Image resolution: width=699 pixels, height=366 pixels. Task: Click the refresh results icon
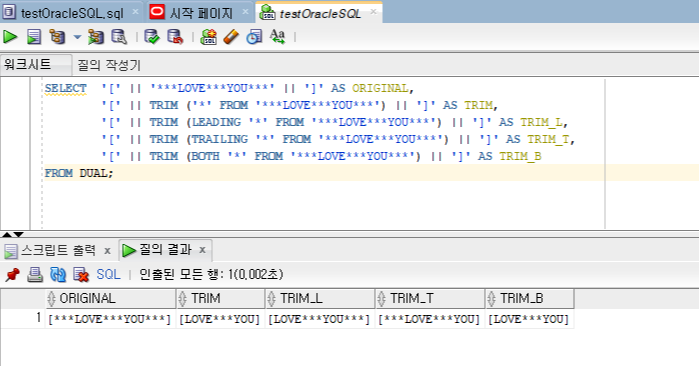(x=58, y=274)
